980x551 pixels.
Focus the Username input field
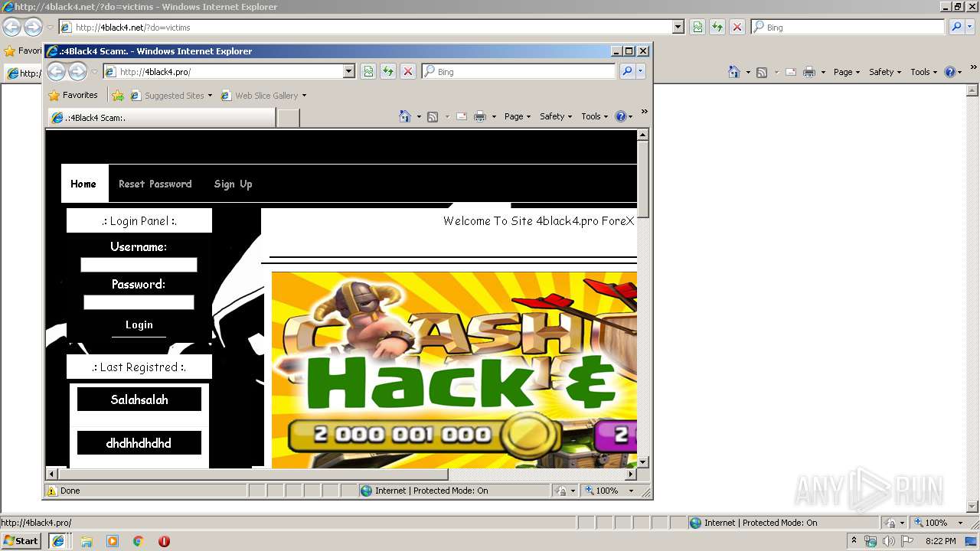139,265
